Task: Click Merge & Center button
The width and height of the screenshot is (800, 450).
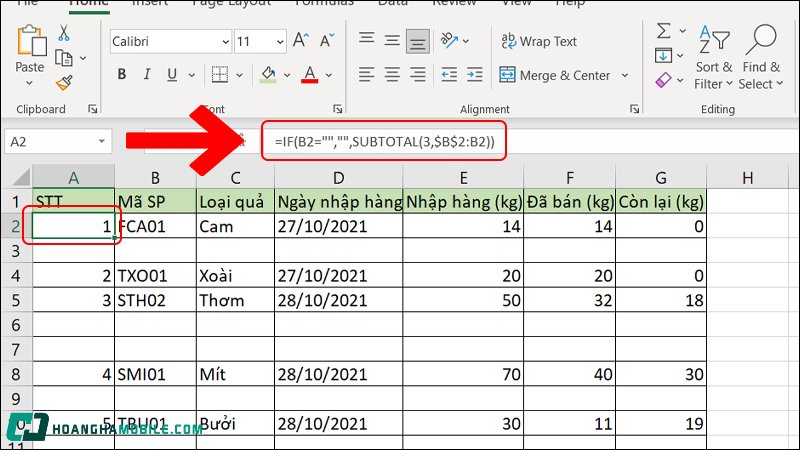Action: click(x=555, y=75)
